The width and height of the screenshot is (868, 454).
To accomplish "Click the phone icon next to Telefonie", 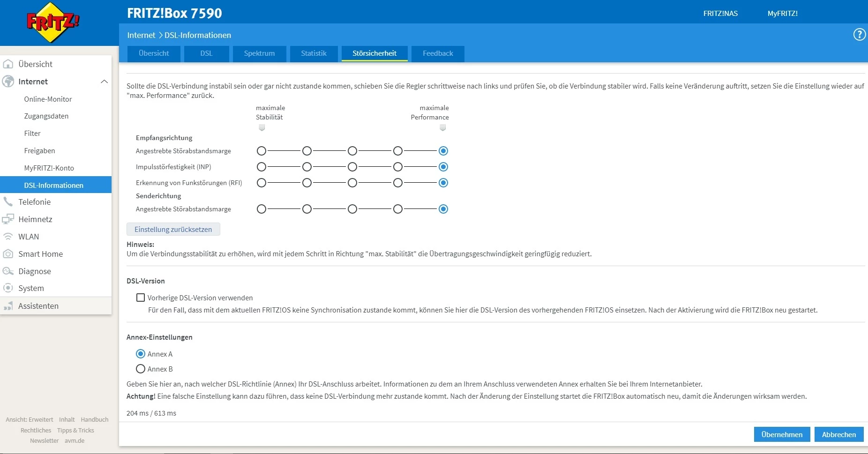I will 8,201.
